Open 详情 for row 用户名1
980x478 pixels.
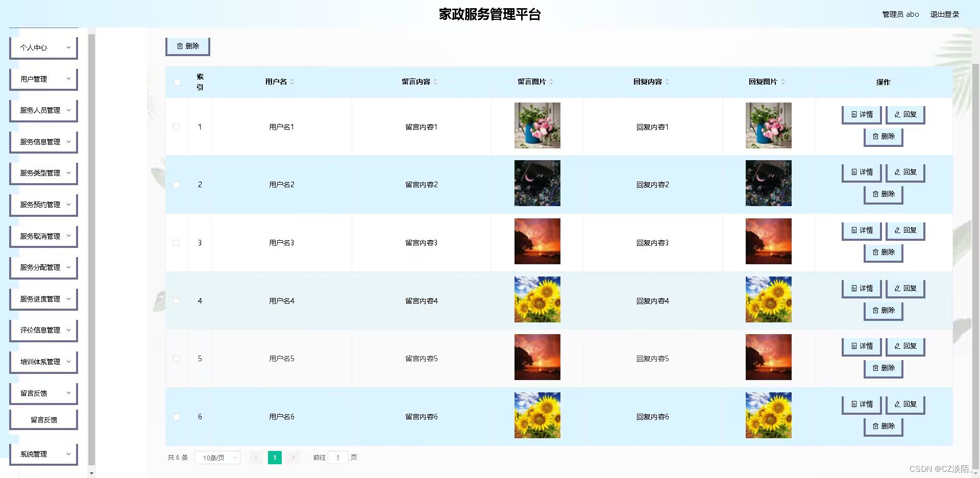(862, 115)
